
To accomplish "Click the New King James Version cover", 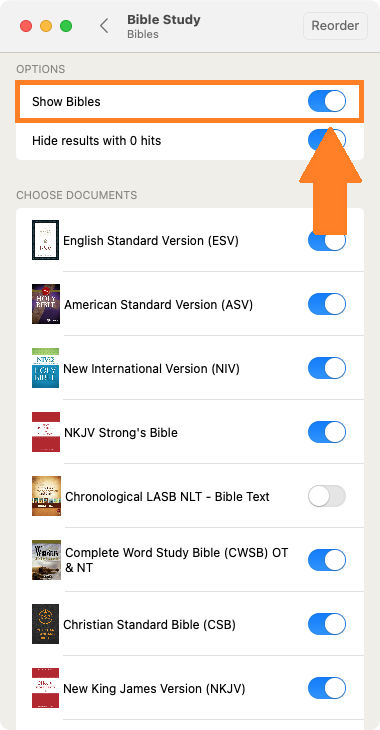I will pos(46,688).
